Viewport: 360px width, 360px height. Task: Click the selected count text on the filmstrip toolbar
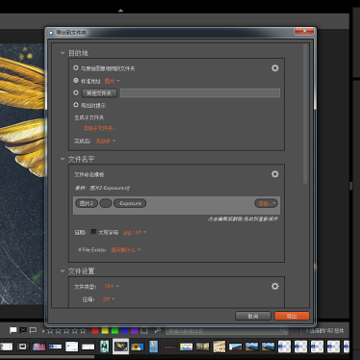tap(325, 331)
